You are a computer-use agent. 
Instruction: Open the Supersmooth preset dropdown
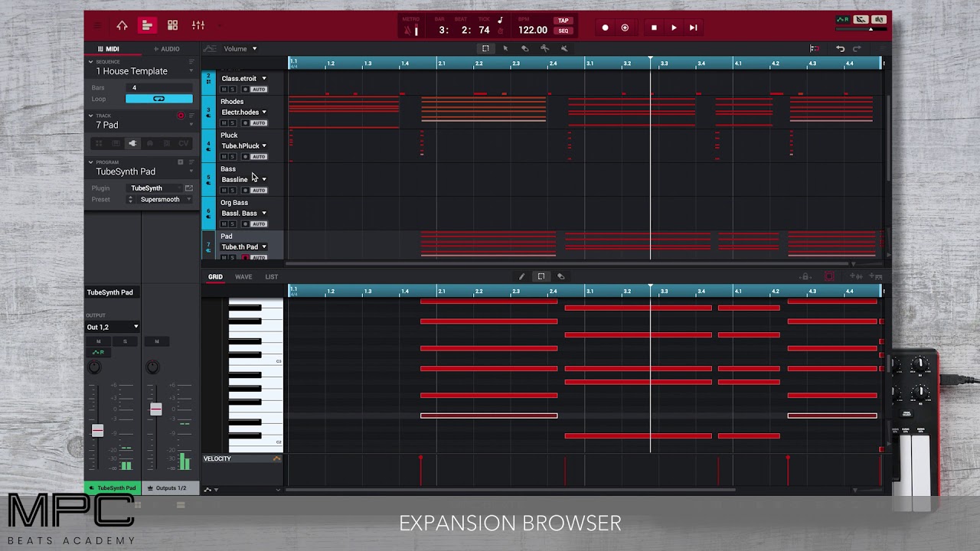tap(164, 200)
